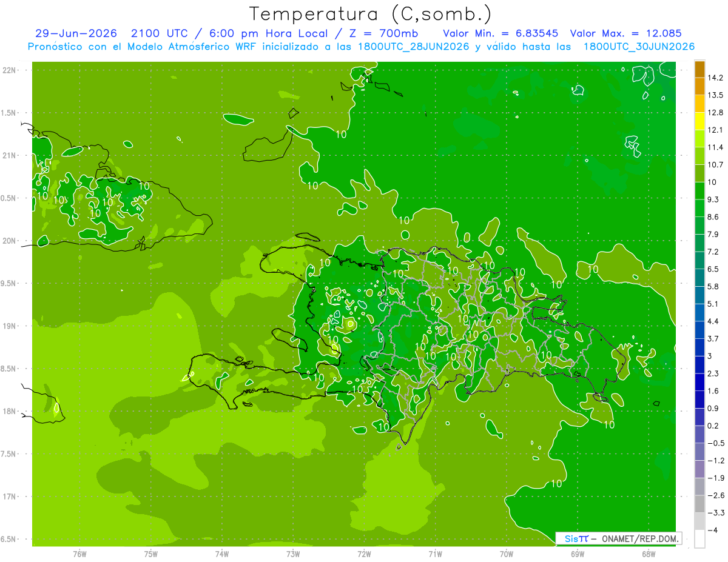This screenshot has height=562, width=728.
Task: Click the title "Temperatura (C,somb.)"
Action: pos(371,14)
